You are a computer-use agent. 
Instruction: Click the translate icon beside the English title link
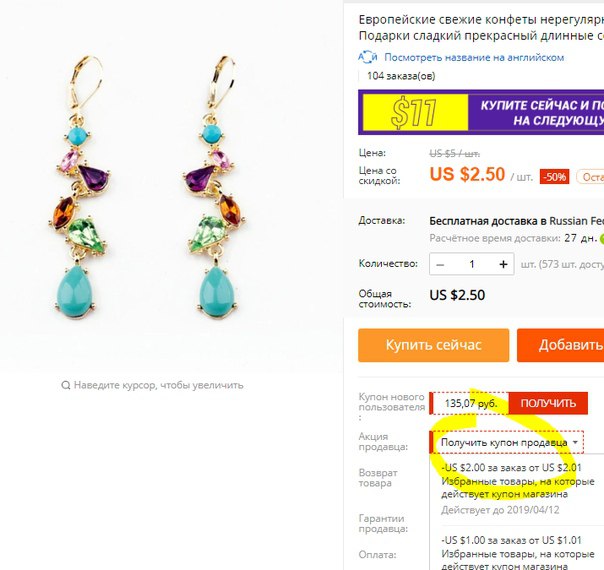[368, 57]
